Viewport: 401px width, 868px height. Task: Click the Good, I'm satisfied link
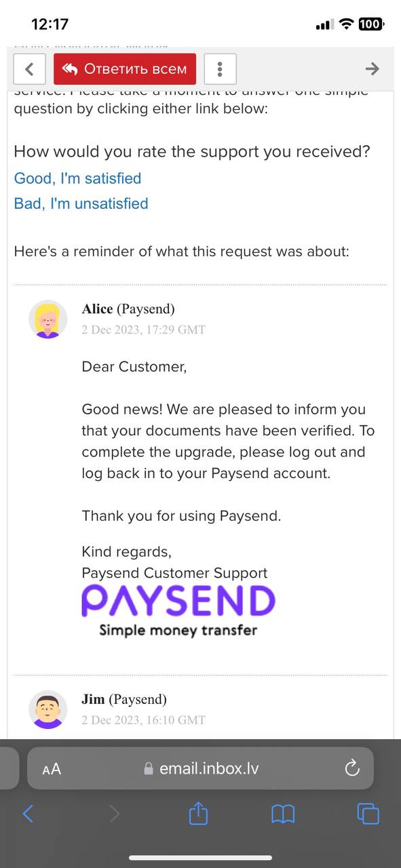77,178
